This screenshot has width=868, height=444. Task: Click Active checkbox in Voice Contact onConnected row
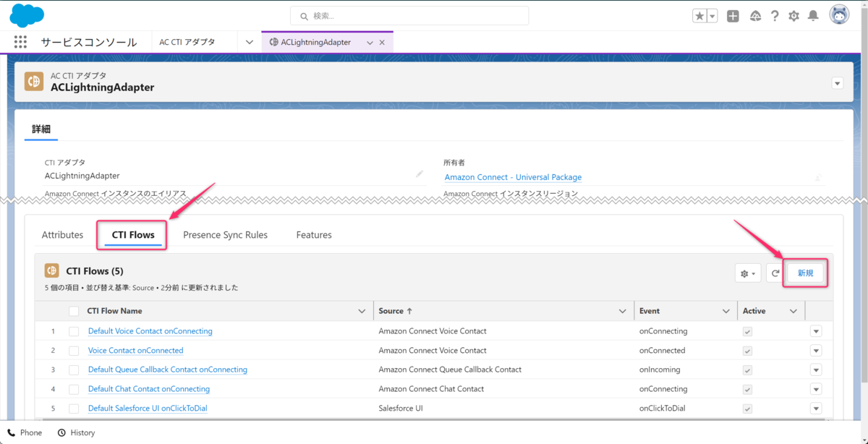(x=747, y=351)
